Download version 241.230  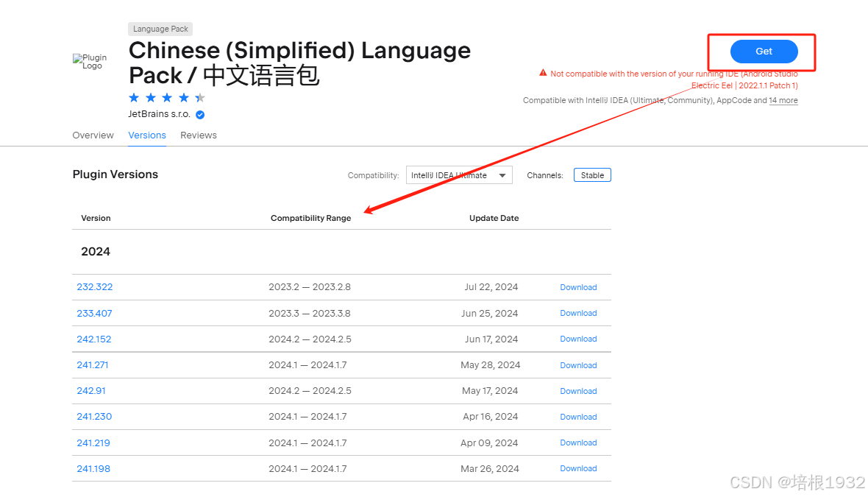[x=578, y=417]
